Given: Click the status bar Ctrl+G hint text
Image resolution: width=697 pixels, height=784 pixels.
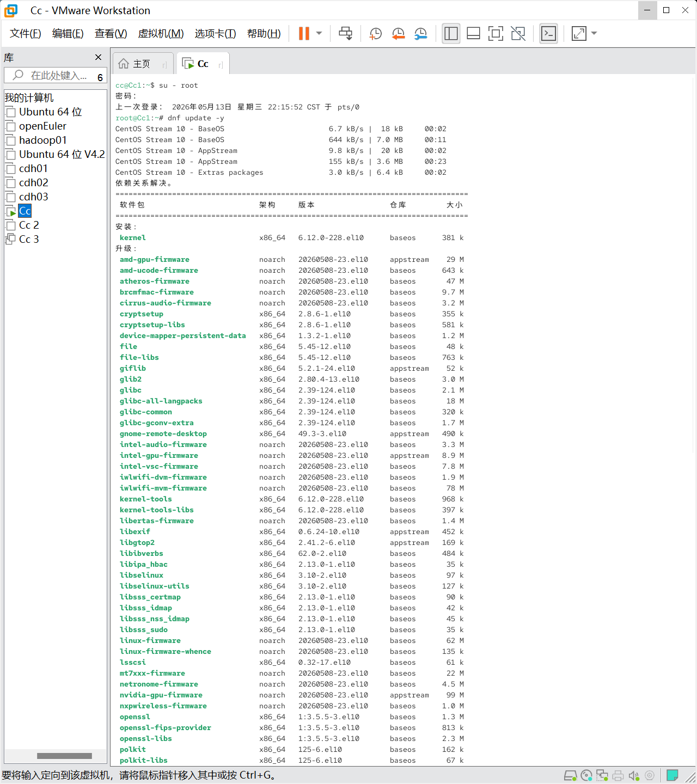Looking at the screenshot, I should coord(139,775).
